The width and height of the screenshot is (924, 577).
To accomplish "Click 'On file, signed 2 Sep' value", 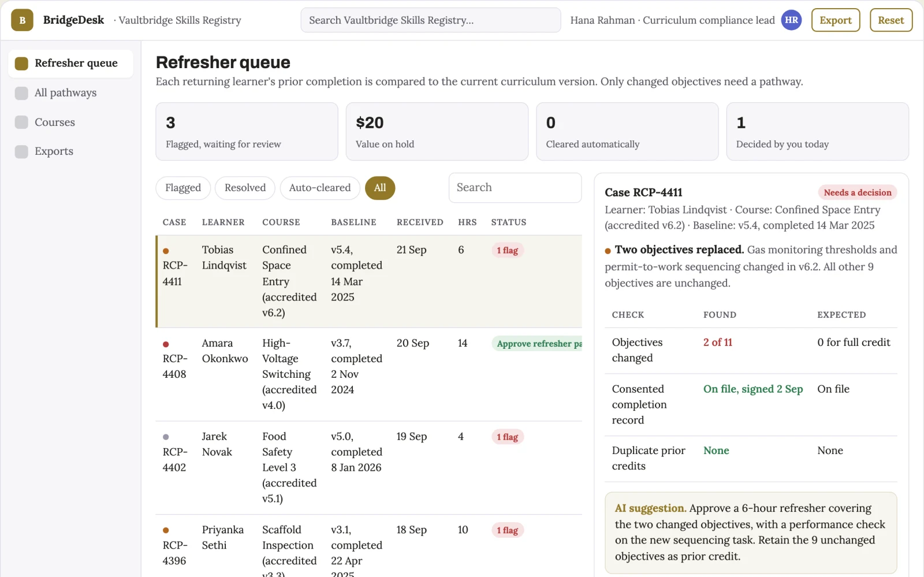I will point(753,389).
